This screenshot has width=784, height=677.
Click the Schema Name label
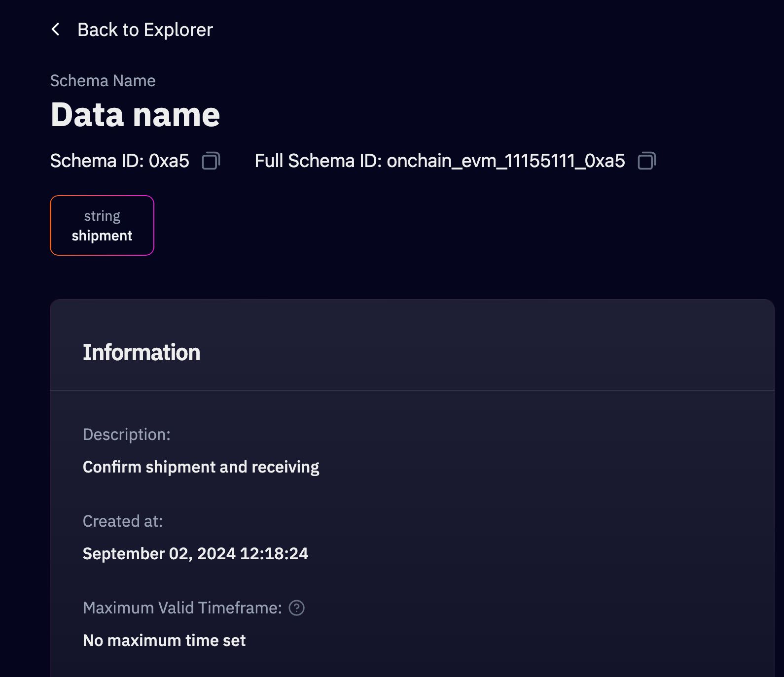tap(103, 81)
